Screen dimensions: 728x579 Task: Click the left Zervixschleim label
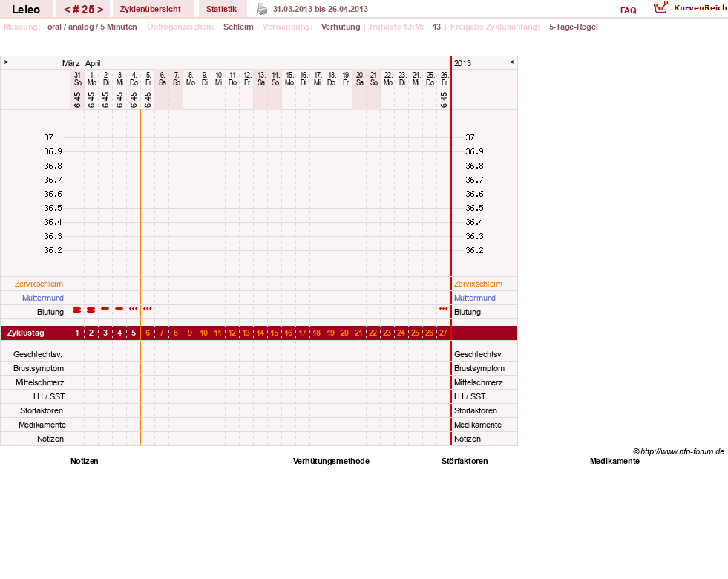(39, 284)
